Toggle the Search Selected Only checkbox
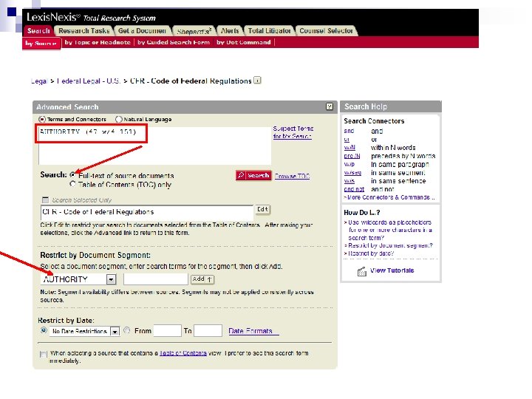The image size is (532, 399). (45, 199)
